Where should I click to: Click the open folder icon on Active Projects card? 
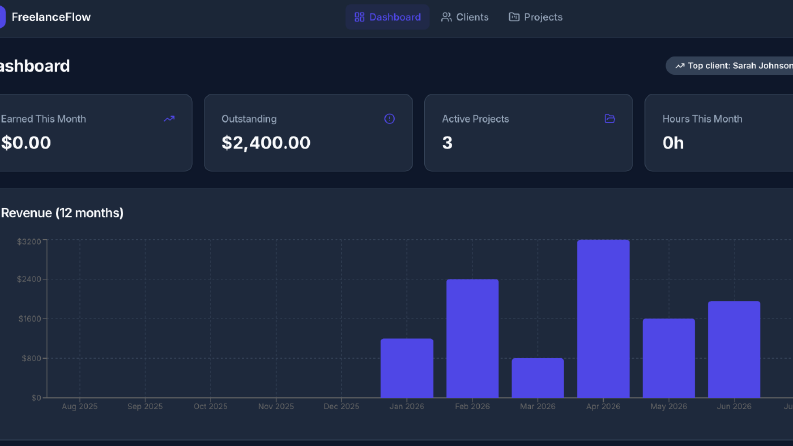click(610, 119)
